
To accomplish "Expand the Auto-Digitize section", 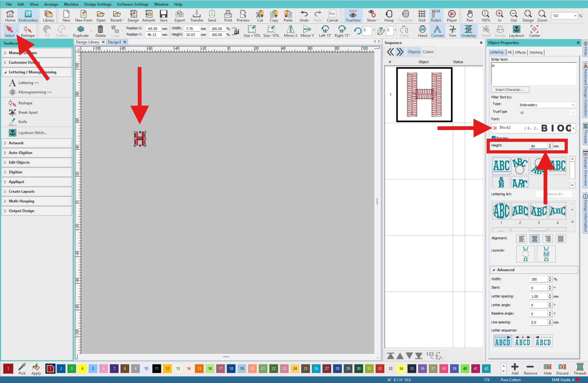I will 37,152.
